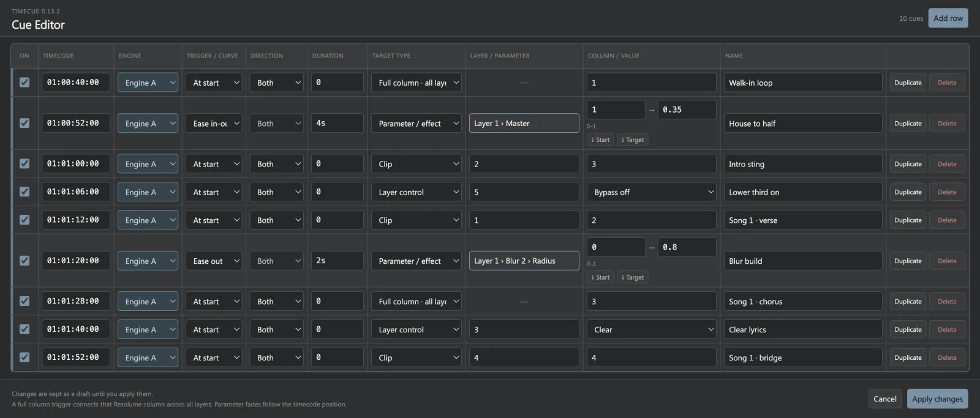
Task: Toggle the Lower third on checkbox
Action: coord(24,192)
